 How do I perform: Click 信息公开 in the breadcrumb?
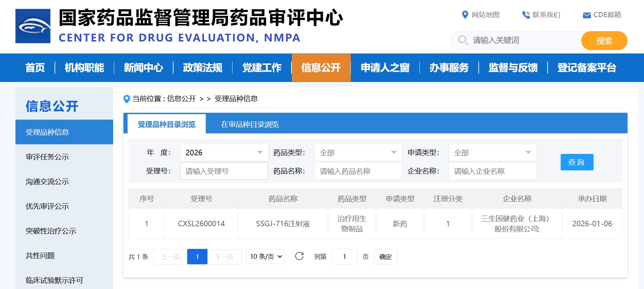(x=181, y=99)
